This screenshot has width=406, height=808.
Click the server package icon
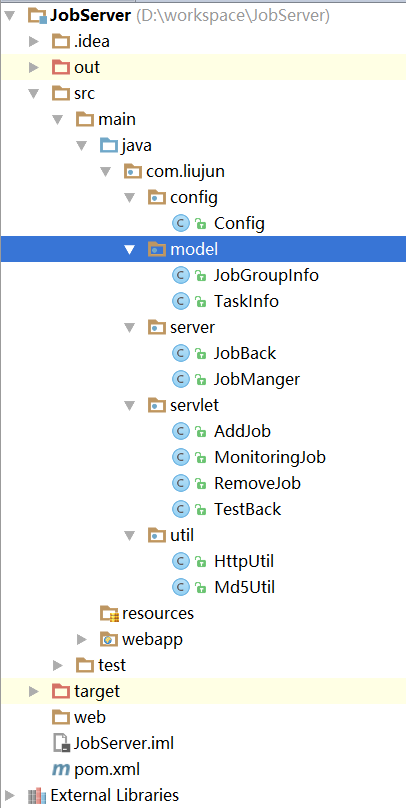point(157,327)
